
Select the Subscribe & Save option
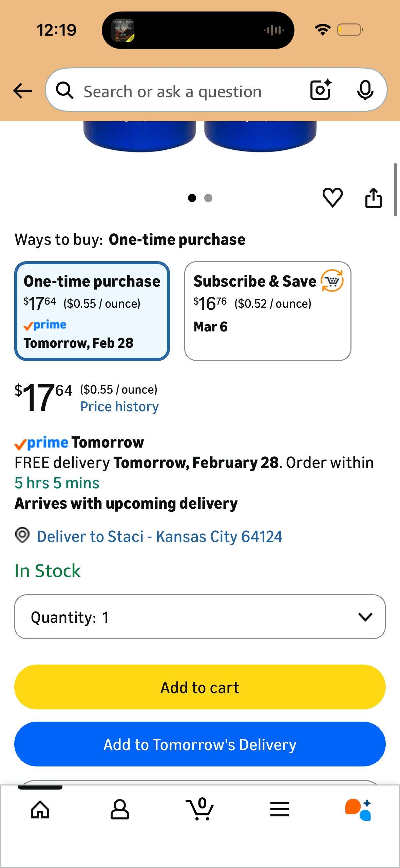click(x=267, y=311)
